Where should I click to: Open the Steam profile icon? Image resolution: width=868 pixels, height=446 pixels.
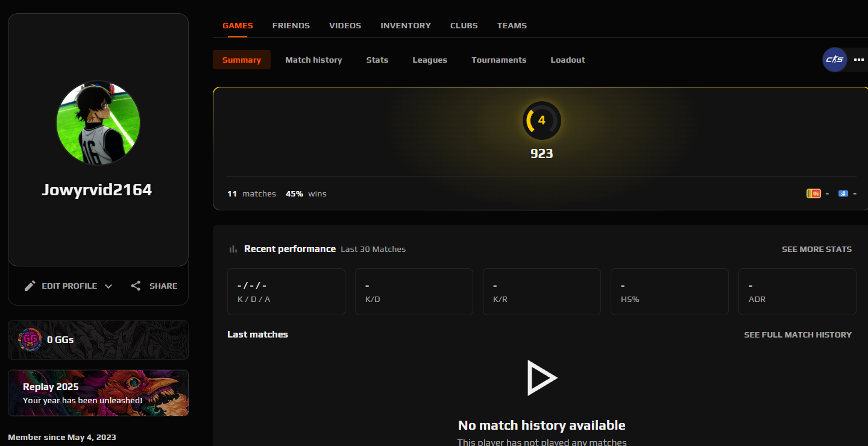843,193
